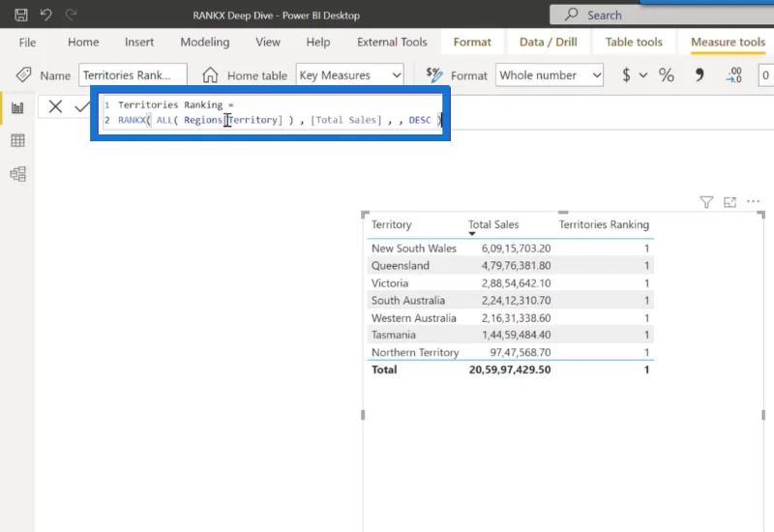Image resolution: width=774 pixels, height=532 pixels.
Task: Click the Search box in title bar
Action: [662, 15]
